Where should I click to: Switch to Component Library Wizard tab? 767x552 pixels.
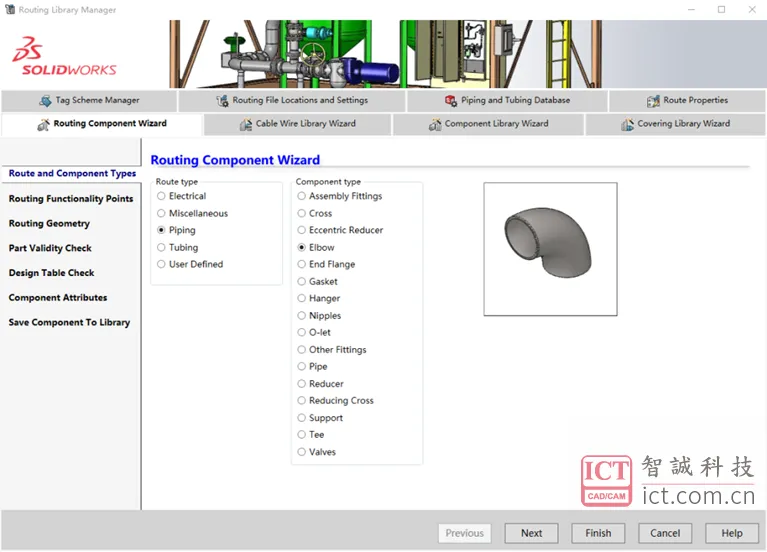488,124
